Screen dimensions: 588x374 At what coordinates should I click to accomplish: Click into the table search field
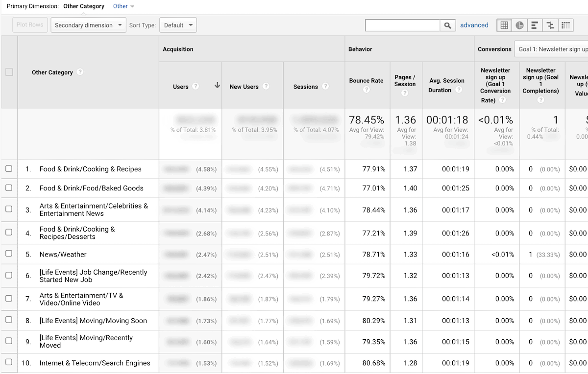tap(402, 25)
